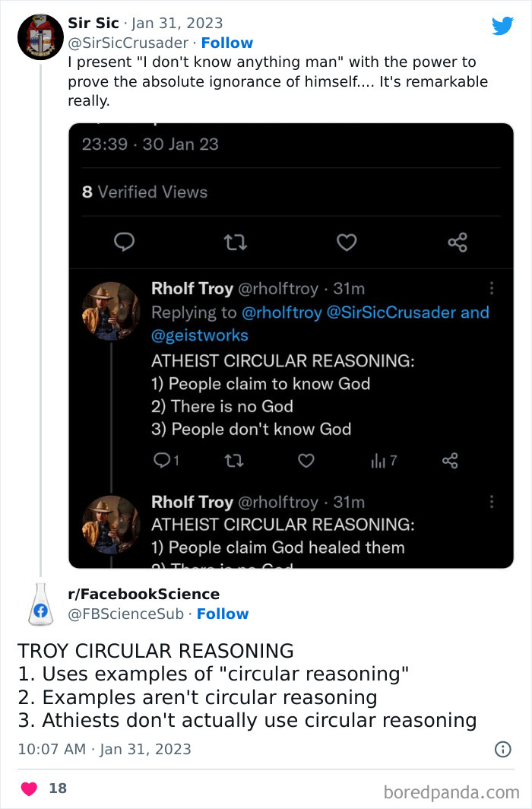
Task: Share the tweet using the share icon
Action: tap(458, 242)
